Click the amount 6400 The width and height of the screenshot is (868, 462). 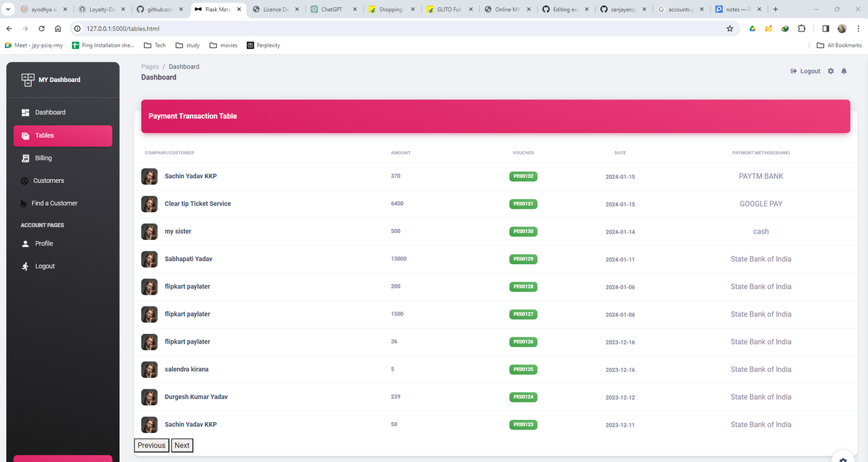(x=397, y=203)
